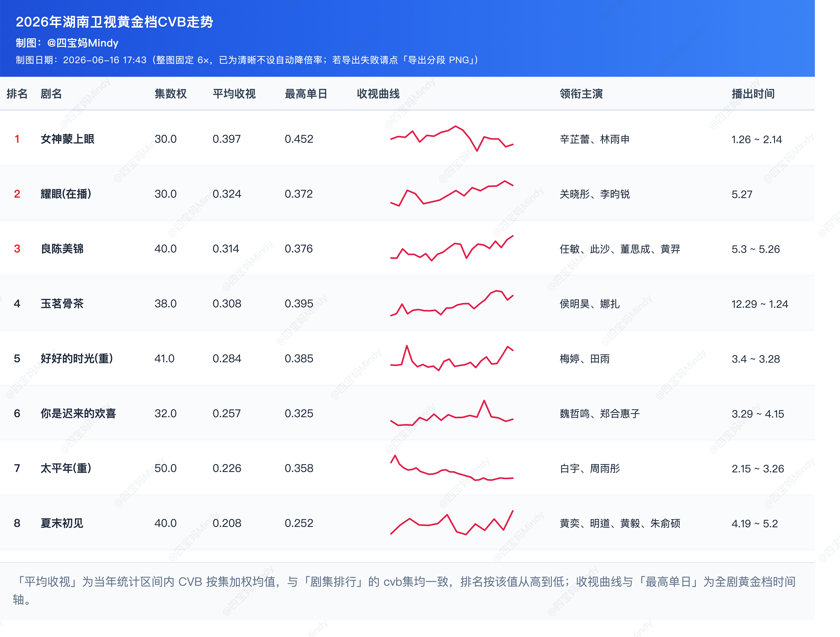Click the cast names 任敏、此沙、董思成、黄羿
This screenshot has width=840, height=637.
point(620,249)
